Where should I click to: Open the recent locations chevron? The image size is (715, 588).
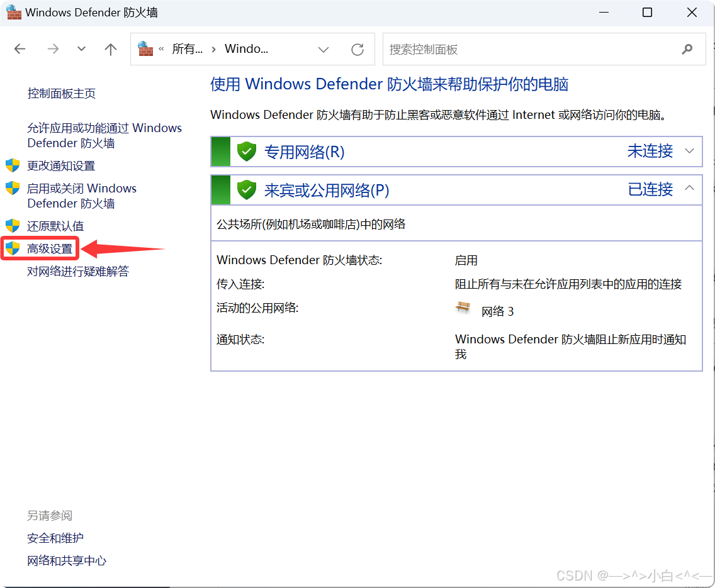coord(81,48)
